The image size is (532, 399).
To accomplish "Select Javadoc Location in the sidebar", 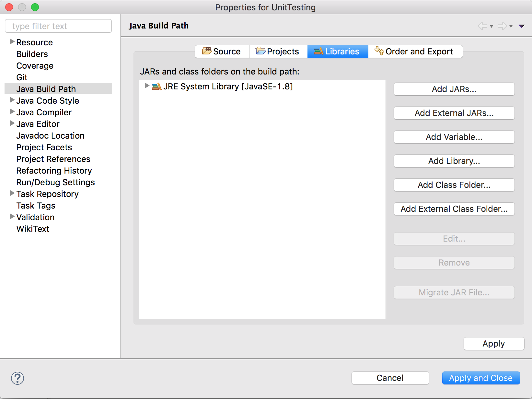I will coord(50,136).
